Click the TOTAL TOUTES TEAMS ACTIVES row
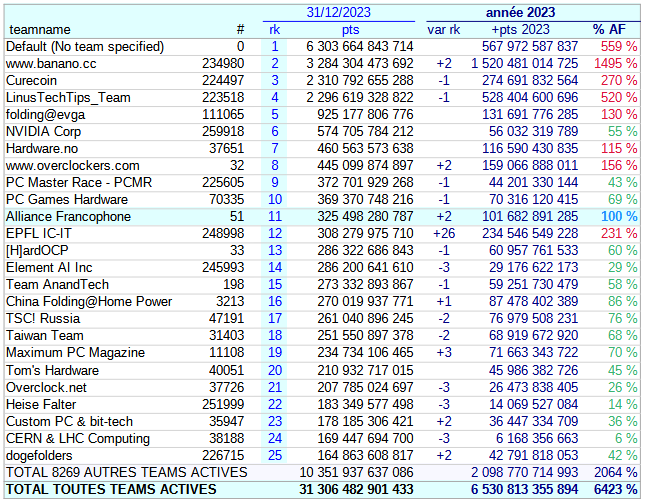 (111, 489)
